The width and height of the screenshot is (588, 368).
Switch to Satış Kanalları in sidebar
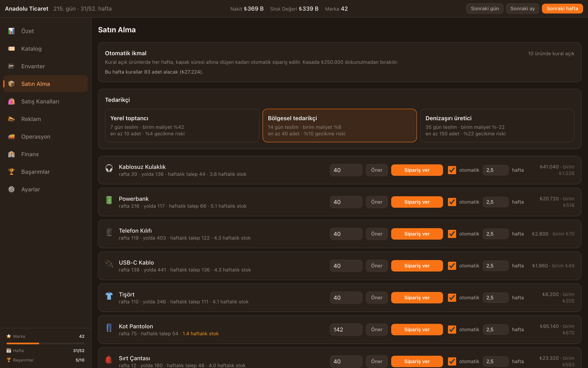coord(46,101)
